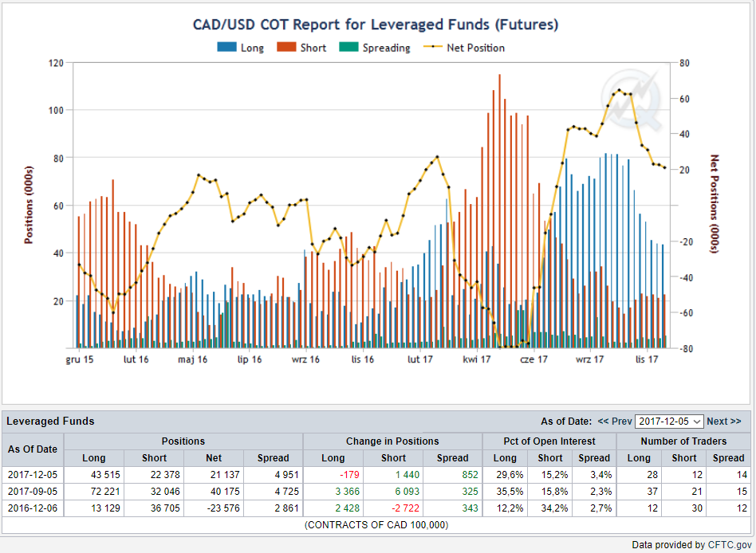Click the x-axis label kwi 17
This screenshot has height=553, width=756.
476,359
